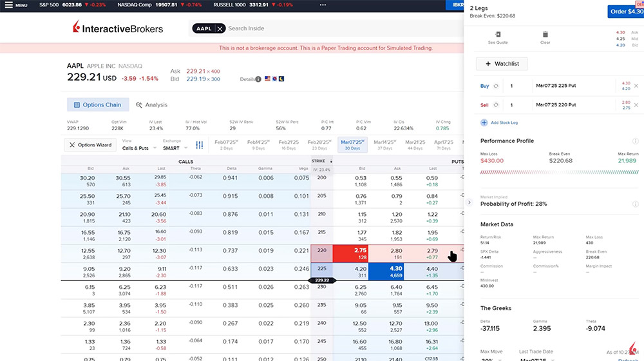Remove the AAPL search tag
Screen dimensions: 644x361
[x=220, y=28]
